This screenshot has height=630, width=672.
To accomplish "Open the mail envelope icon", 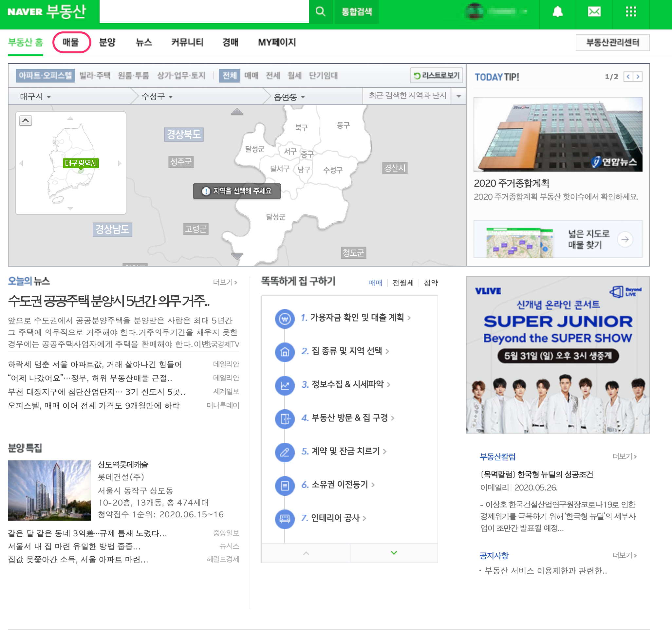I will (x=594, y=12).
